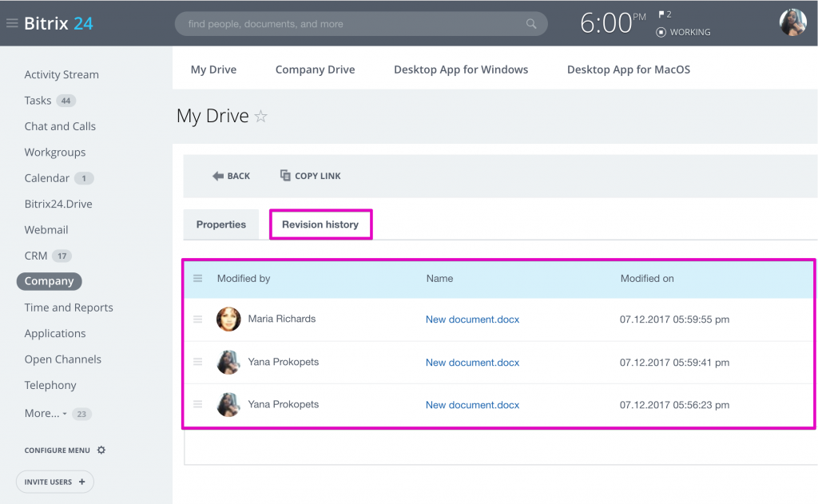Add My Drive to favorites star
Screen dimensions: 818x504
[261, 116]
